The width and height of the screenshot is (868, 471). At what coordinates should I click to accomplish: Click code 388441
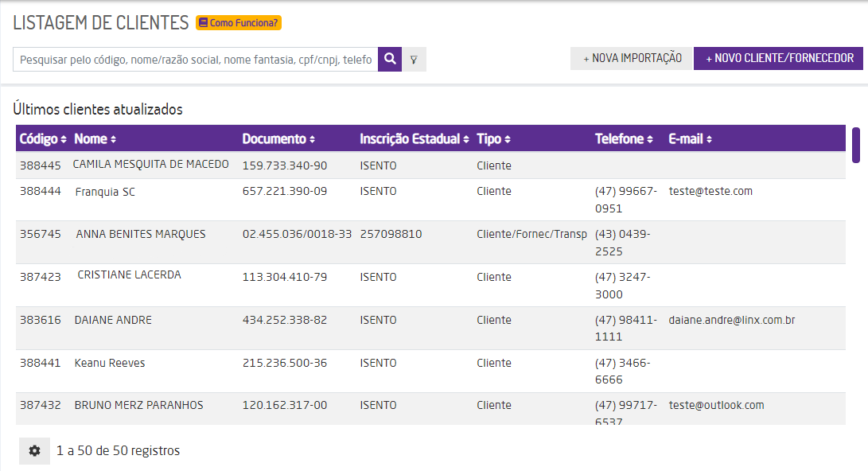click(41, 363)
